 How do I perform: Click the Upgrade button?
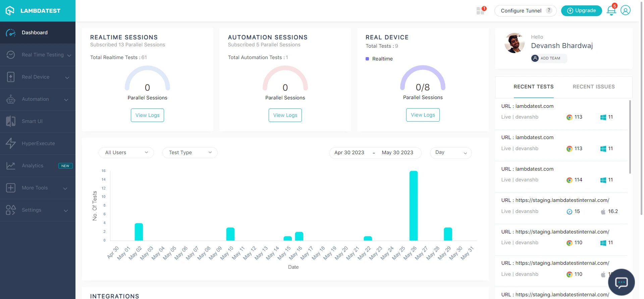click(x=582, y=11)
